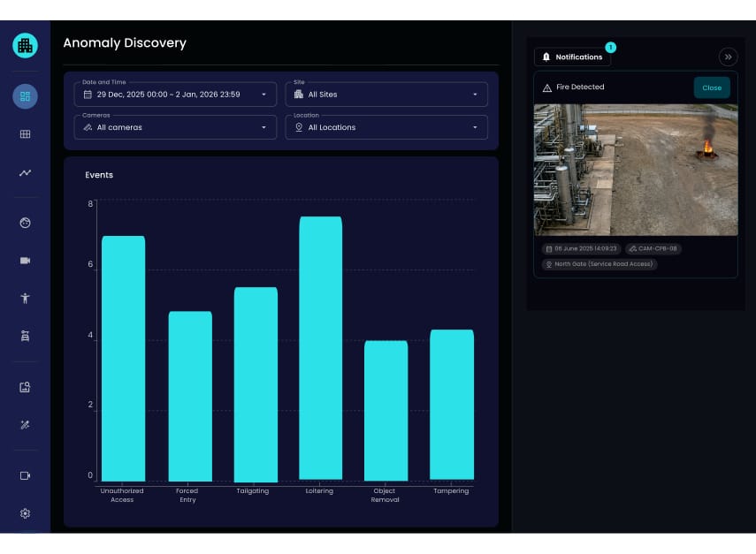Expand the All Sites dropdown arrow

[x=475, y=95]
